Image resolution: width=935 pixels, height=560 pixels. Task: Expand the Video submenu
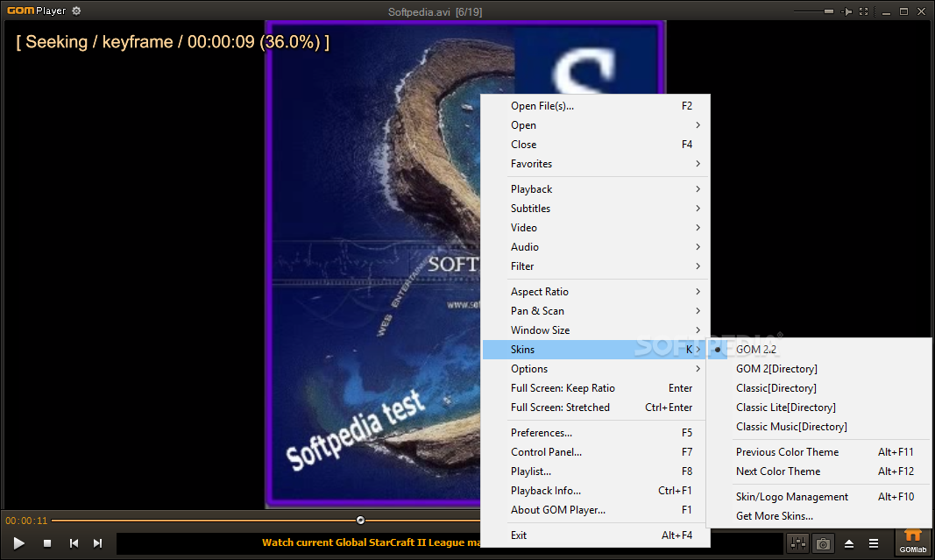tap(595, 227)
